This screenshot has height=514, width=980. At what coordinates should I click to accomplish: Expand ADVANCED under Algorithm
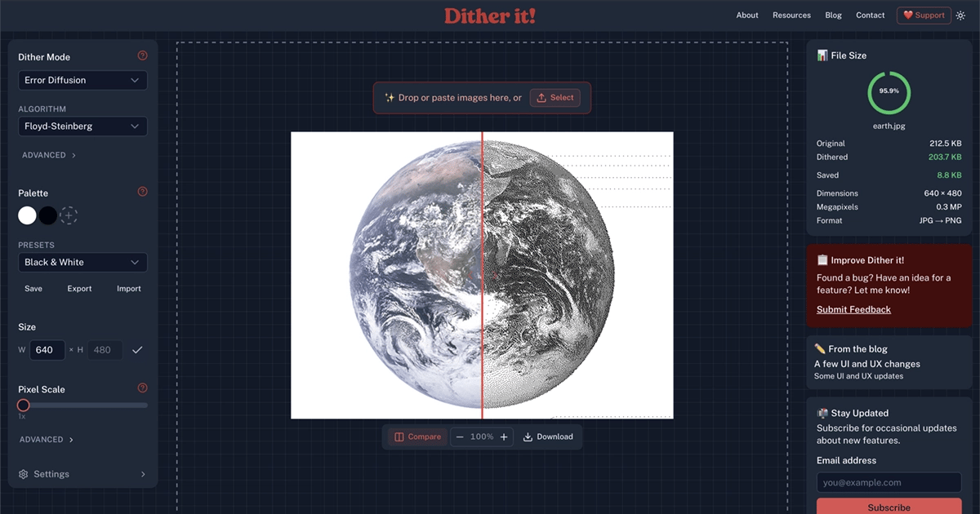click(49, 155)
